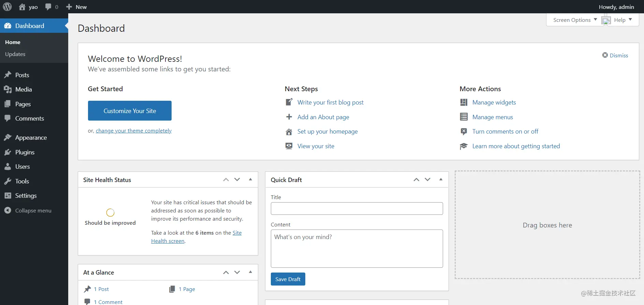
Task: Focus the What's on your mind content box
Action: (357, 249)
